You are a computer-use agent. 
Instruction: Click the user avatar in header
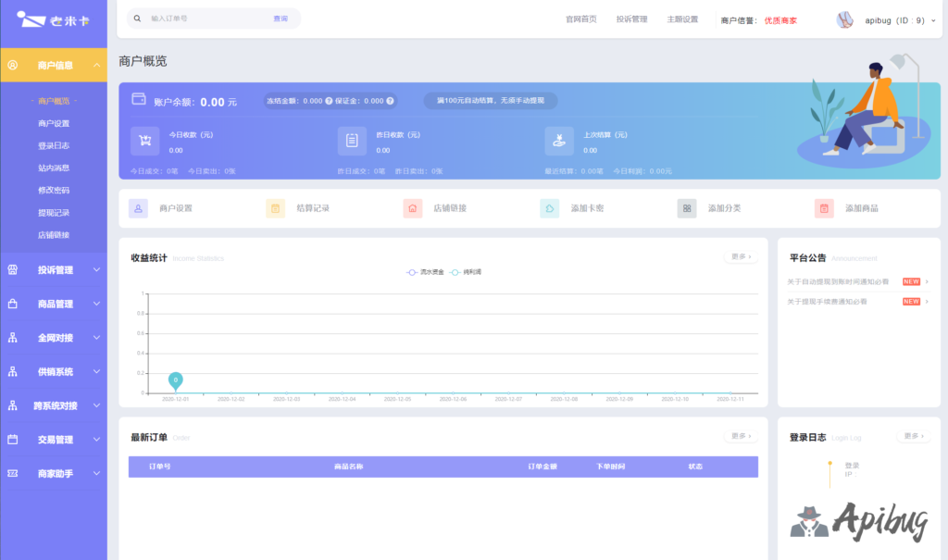(x=844, y=19)
